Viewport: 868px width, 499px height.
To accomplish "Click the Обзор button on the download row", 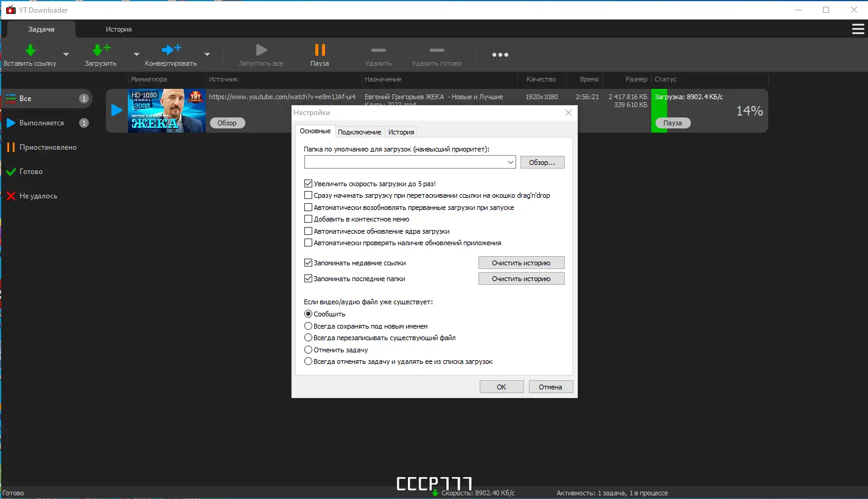I will tap(227, 123).
